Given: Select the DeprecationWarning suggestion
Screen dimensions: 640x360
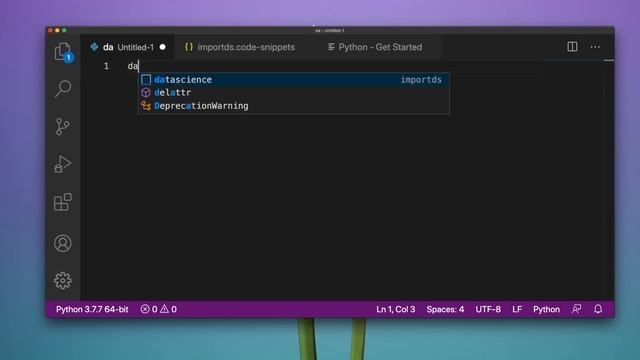Looking at the screenshot, I should click(x=294, y=106).
